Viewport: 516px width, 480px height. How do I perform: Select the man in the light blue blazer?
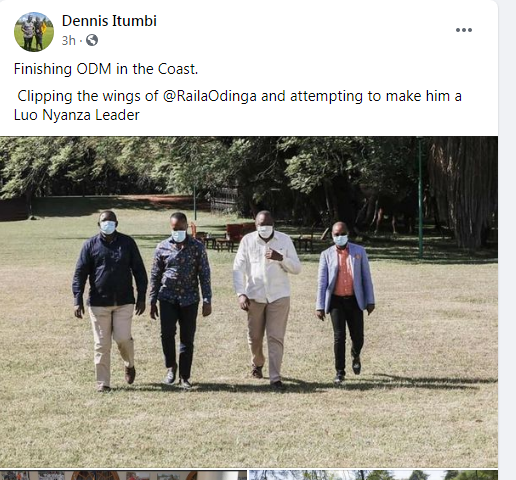[x=345, y=302]
